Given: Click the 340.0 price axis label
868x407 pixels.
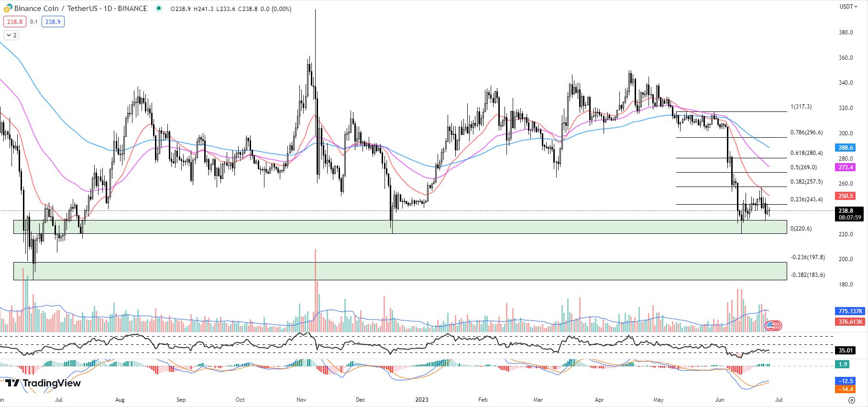Looking at the screenshot, I should [x=846, y=83].
